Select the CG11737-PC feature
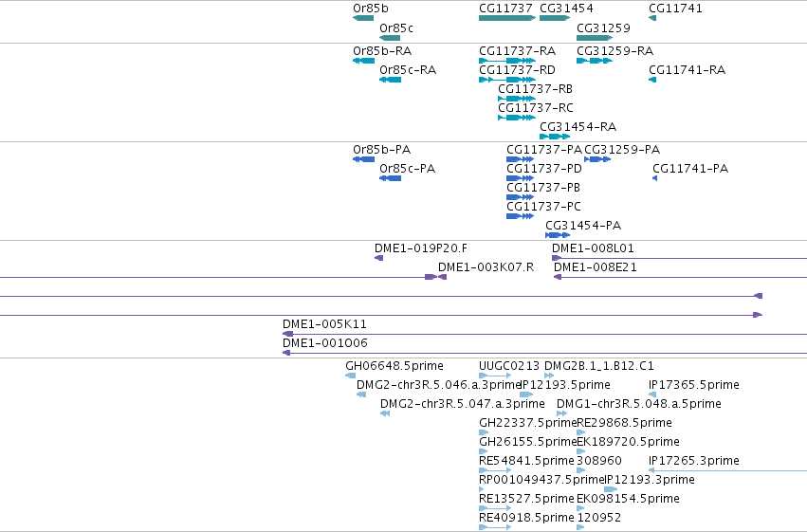The image size is (807, 532). click(520, 216)
